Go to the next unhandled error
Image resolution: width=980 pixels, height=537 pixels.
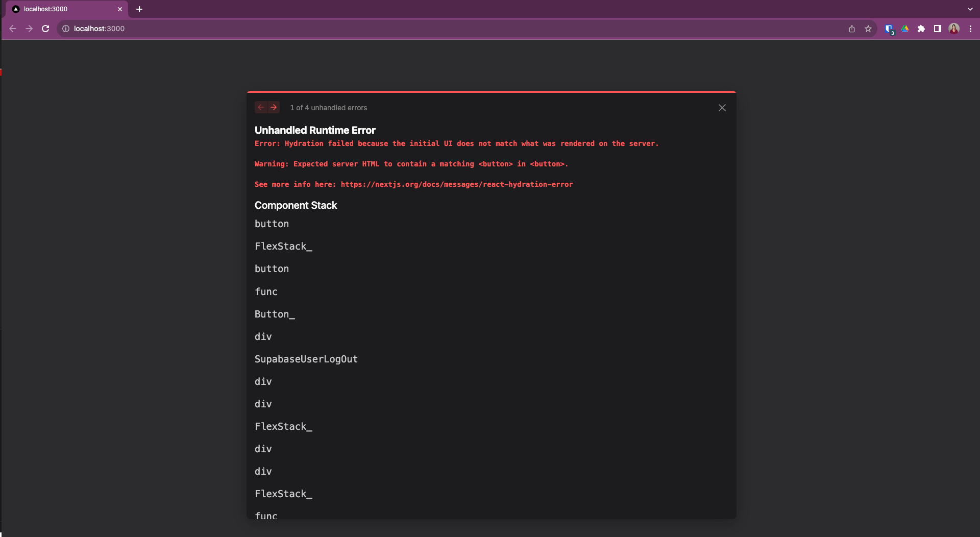click(274, 107)
